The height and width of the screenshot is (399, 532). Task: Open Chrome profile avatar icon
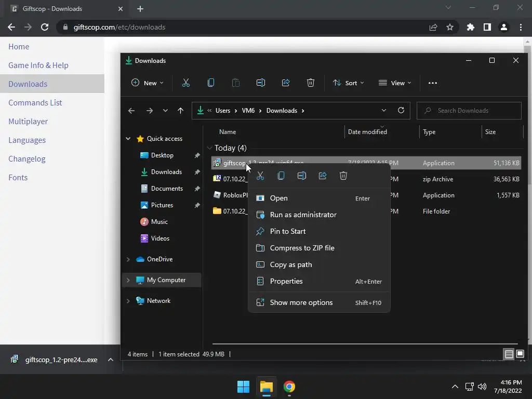[504, 27]
